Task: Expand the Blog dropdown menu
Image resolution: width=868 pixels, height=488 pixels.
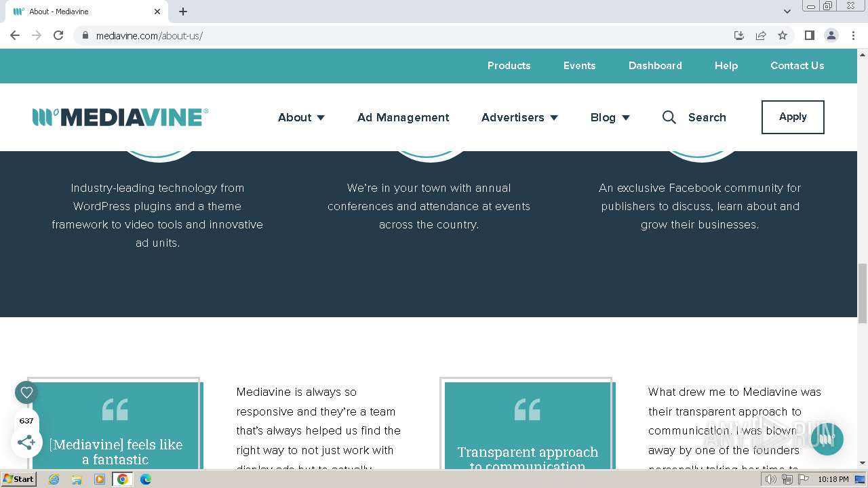Action: pos(610,117)
